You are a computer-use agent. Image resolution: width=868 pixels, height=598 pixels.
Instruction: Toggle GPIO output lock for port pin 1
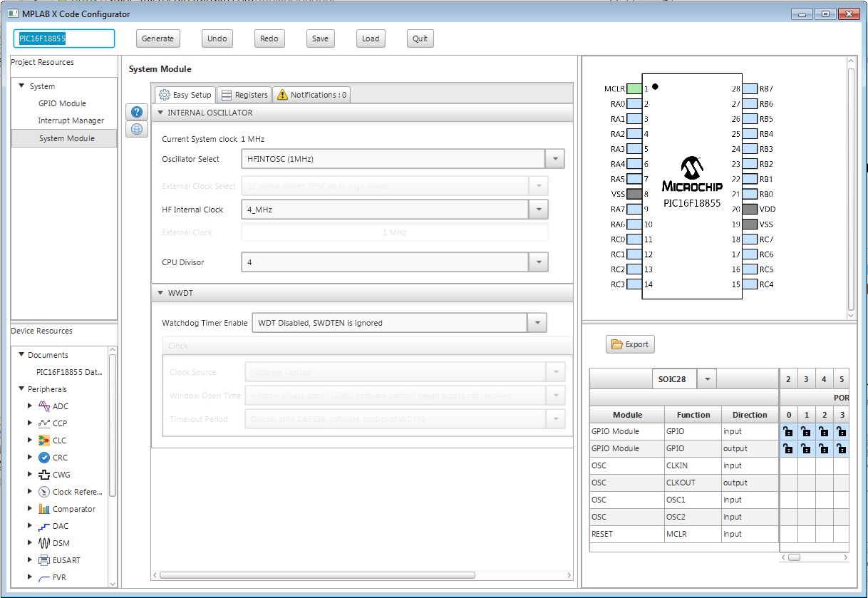pos(806,448)
